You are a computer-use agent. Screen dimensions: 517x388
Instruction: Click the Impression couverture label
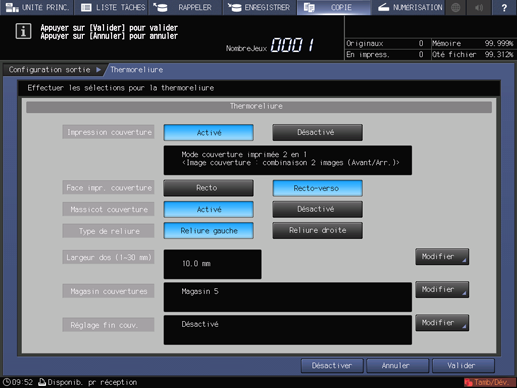(108, 132)
